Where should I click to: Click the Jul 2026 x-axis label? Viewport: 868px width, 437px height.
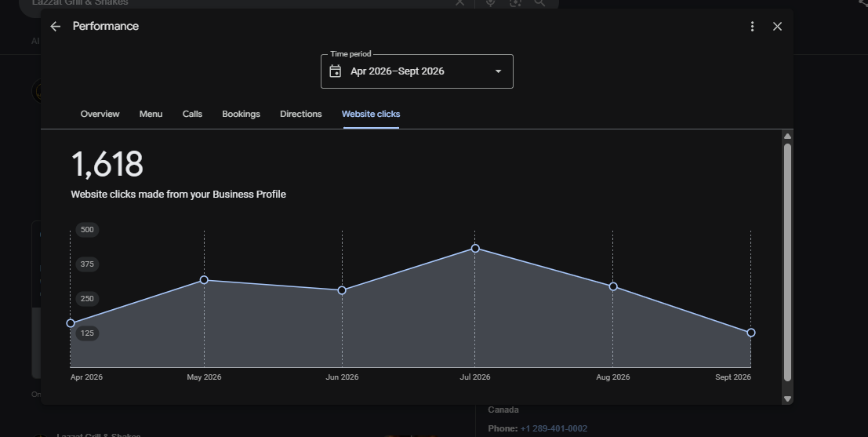tap(475, 377)
